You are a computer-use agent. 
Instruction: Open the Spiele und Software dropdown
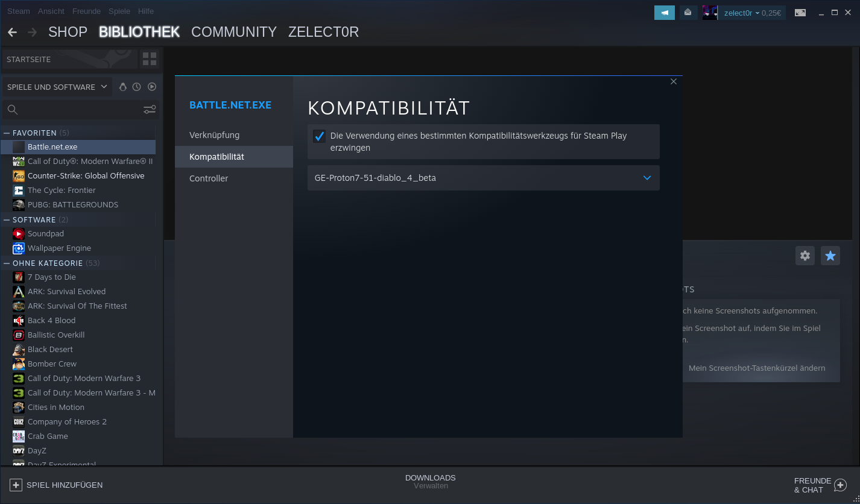[x=57, y=87]
